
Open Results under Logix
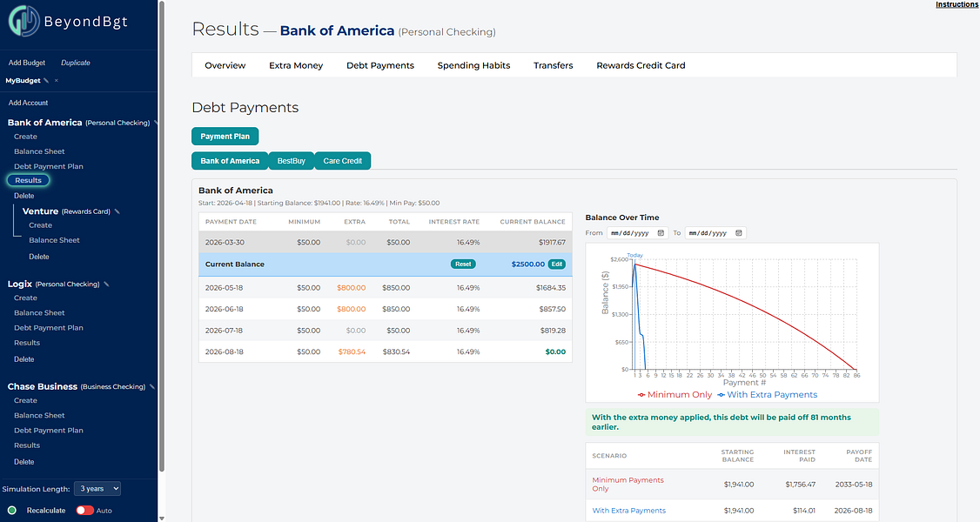pos(27,343)
